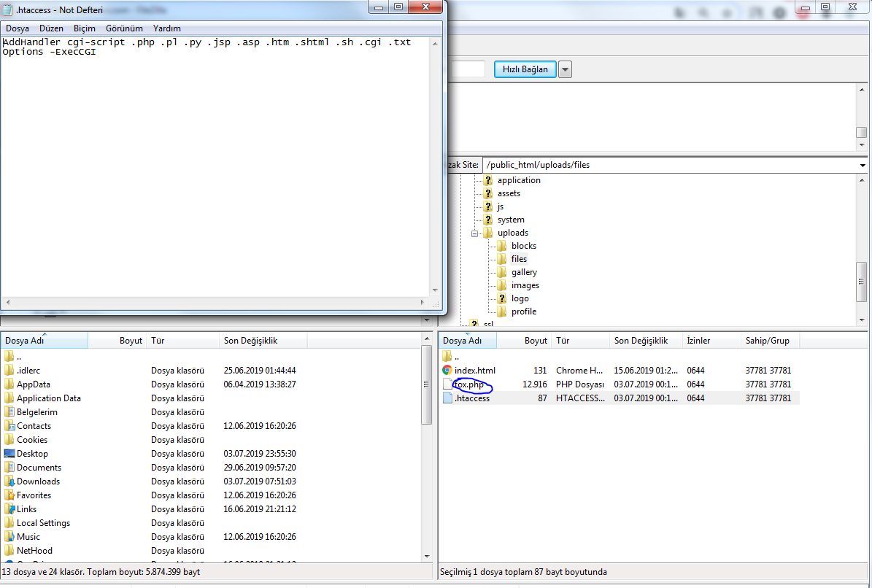Click the Desktop folder icon
Viewport: 872px width, 588px height.
[x=9, y=454]
